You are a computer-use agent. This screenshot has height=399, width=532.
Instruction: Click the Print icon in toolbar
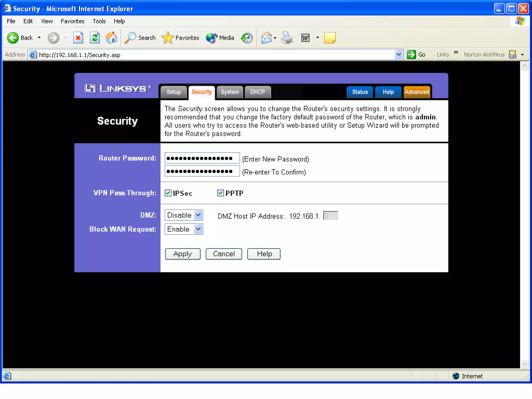tap(287, 38)
